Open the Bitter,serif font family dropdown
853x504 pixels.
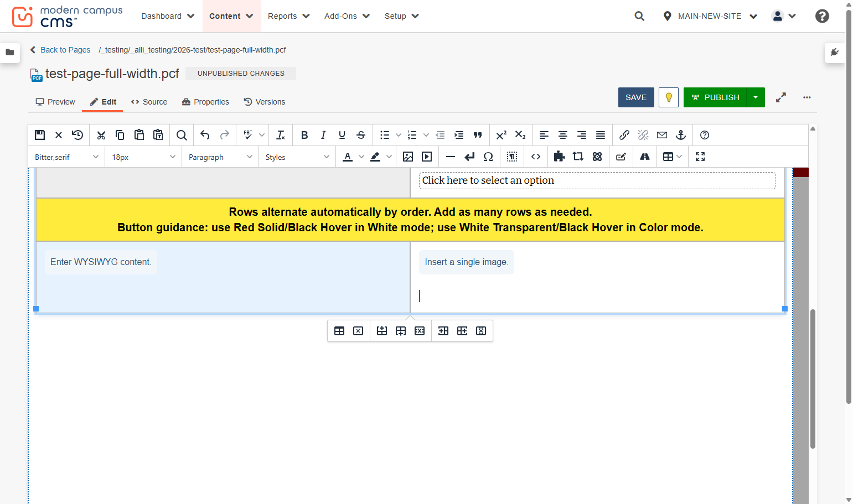tap(66, 157)
